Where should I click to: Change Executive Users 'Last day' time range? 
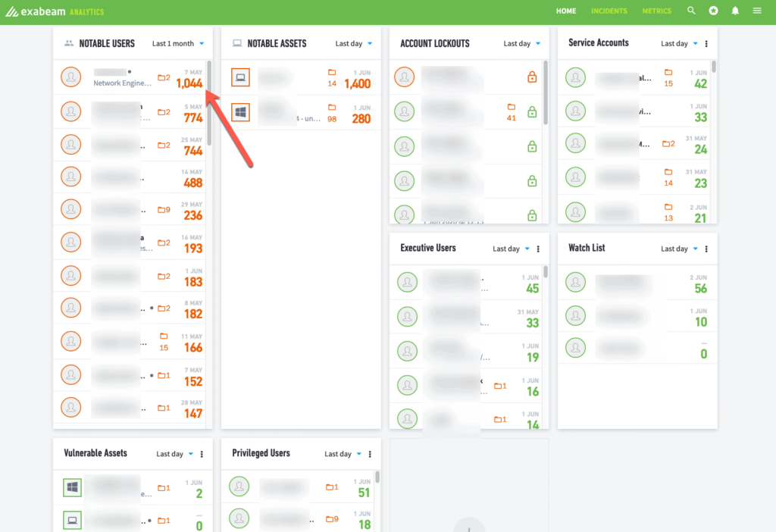pos(511,249)
